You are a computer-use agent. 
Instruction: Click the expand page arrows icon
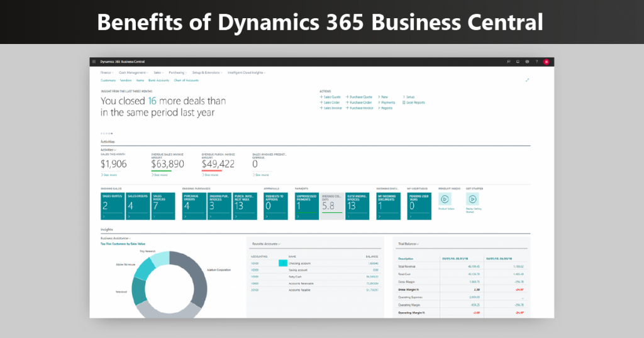pyautogui.click(x=528, y=80)
